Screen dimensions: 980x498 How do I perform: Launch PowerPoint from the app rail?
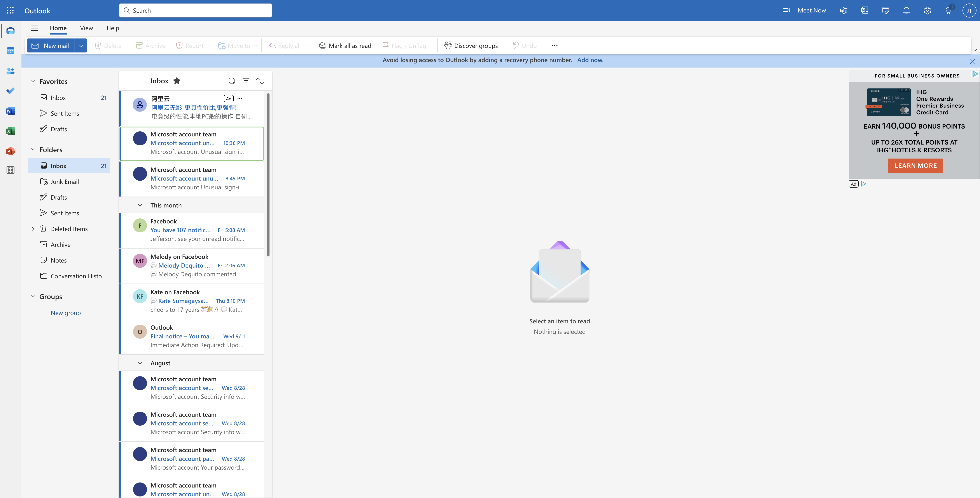point(10,151)
